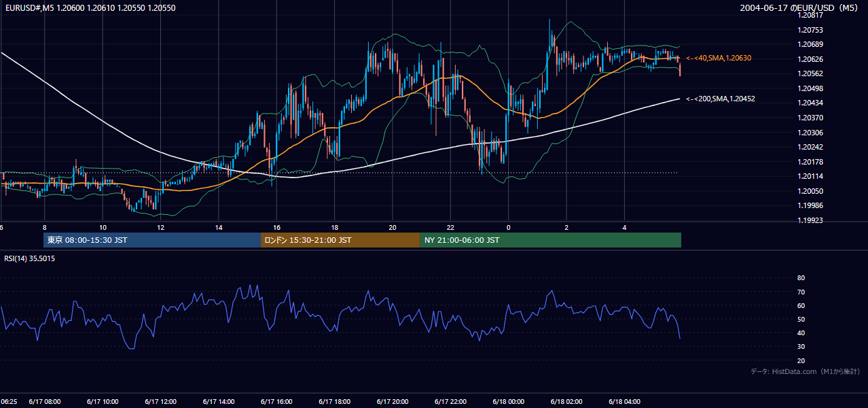Image resolution: width=868 pixels, height=408 pixels.
Task: Click the ロンドン 15:30-21:00 JST session bar
Action: coord(340,240)
